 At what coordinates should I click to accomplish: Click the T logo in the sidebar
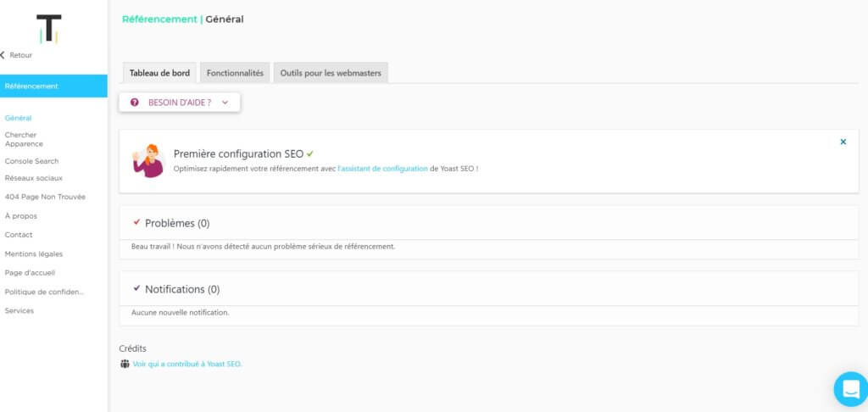pos(49,28)
